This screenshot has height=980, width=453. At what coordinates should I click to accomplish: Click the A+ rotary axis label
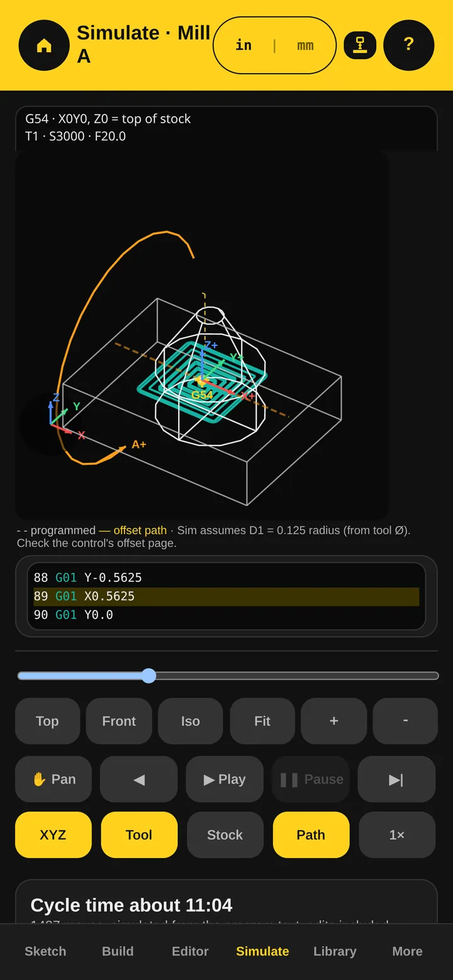click(x=139, y=444)
